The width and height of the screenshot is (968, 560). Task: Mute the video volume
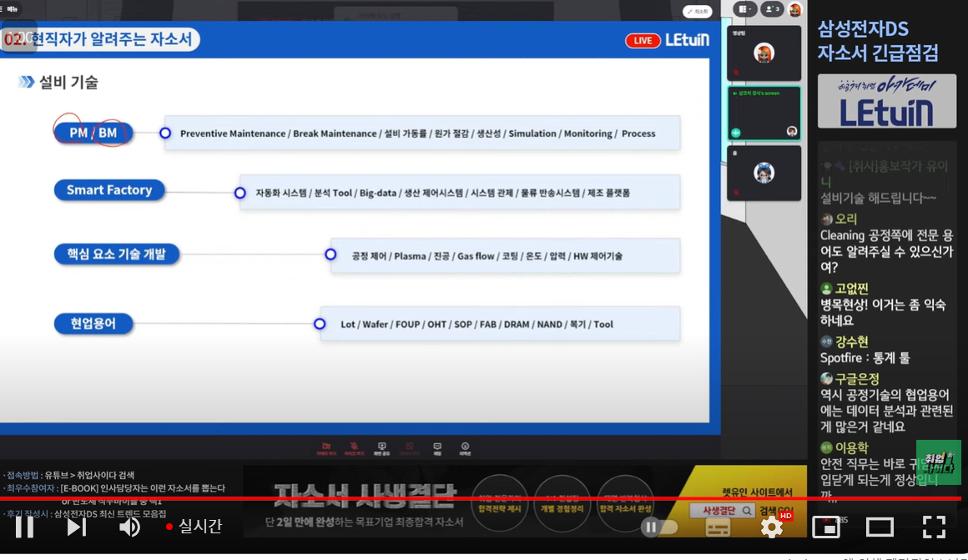coord(129,527)
